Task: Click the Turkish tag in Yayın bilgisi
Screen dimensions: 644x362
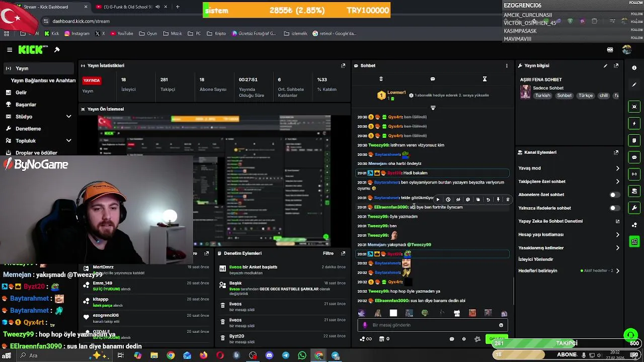Action: click(x=543, y=96)
